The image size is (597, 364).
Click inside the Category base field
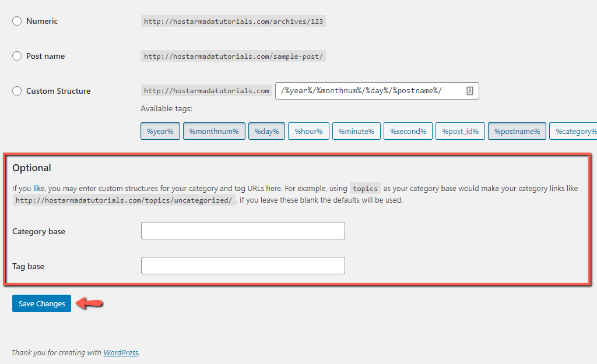(243, 231)
